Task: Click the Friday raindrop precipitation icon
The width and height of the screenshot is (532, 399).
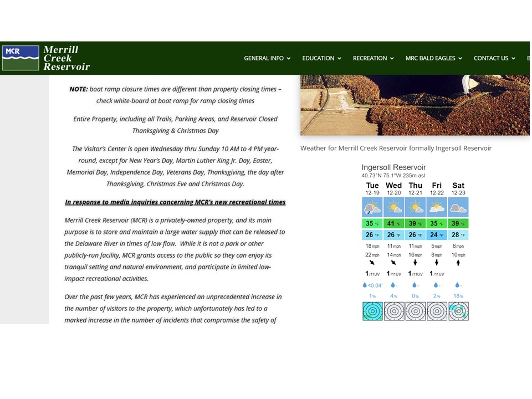Action: 436,285
